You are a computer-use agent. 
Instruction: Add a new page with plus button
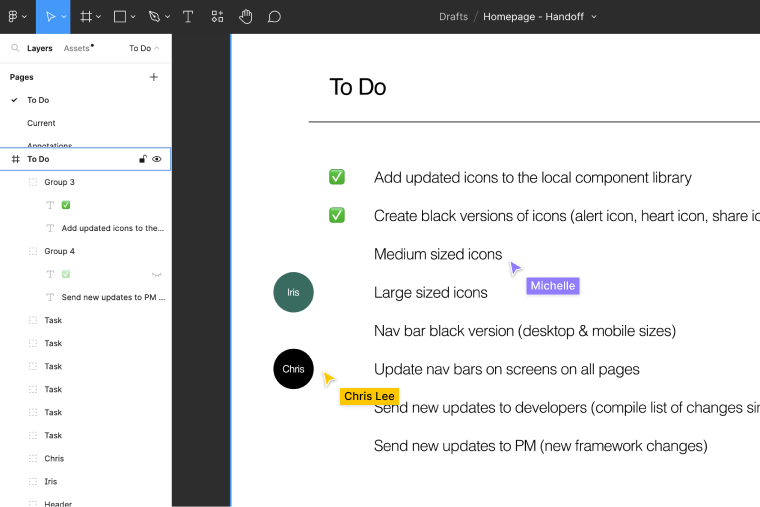coord(154,77)
